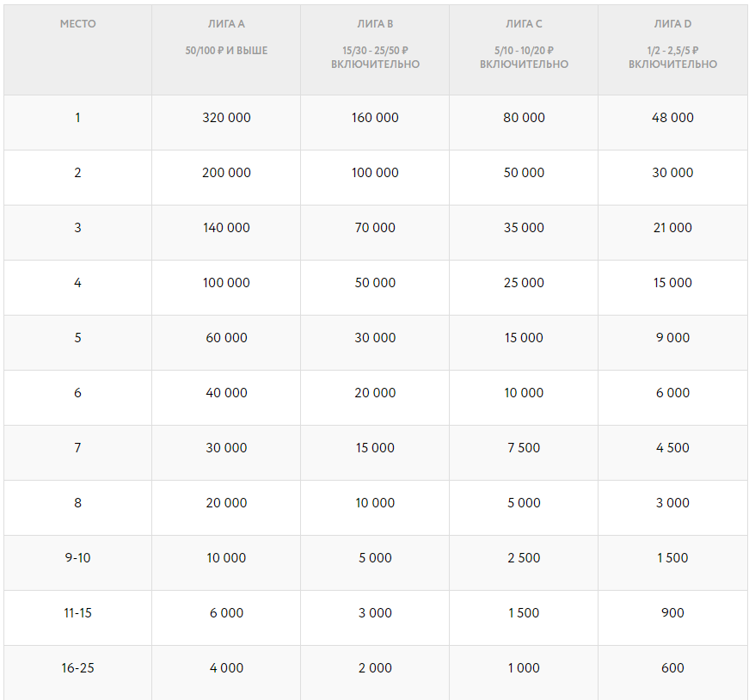Click the 200 000 prize cell
The image size is (749, 700).
226,173
